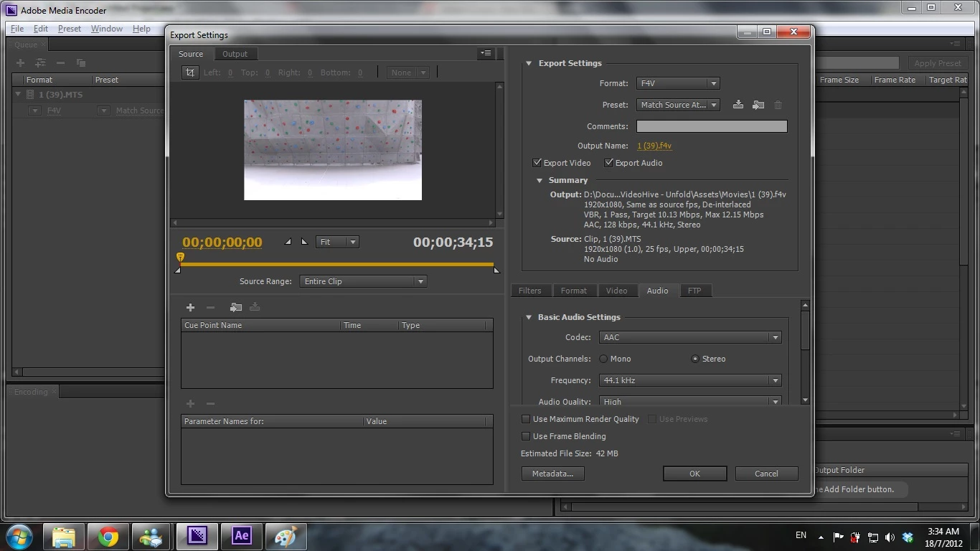Click the Comments input field
The image size is (980, 551).
(x=712, y=126)
